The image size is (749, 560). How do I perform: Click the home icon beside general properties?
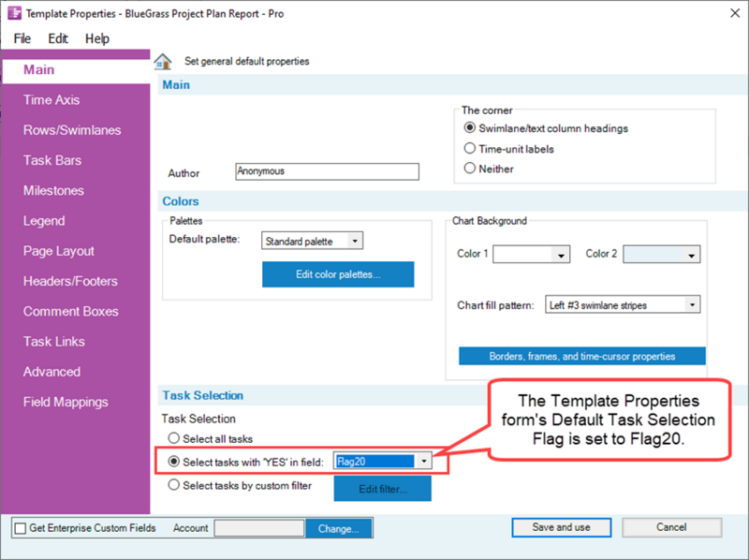(163, 62)
